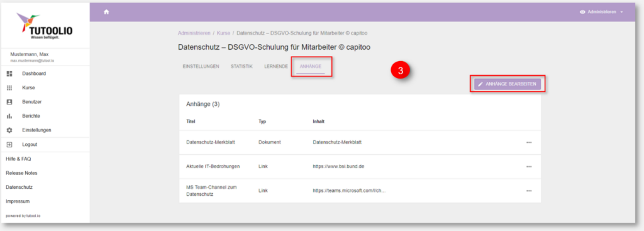Click the Aktuelle IT-Bedrohungen title cell
Viewport: 644px width, 231px height.
(213, 166)
